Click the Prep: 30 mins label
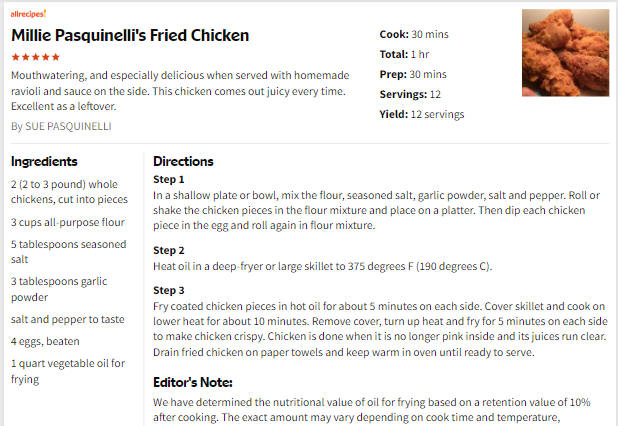The height and width of the screenshot is (426, 618). click(413, 74)
